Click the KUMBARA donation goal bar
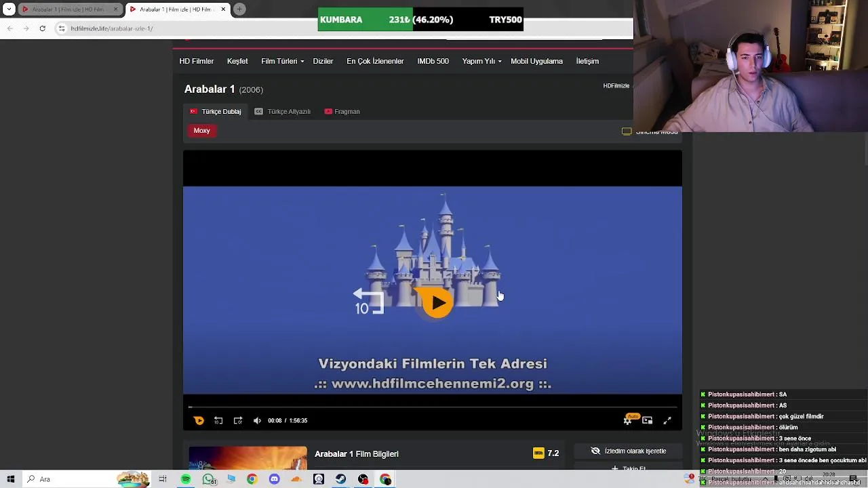The width and height of the screenshot is (868, 488). pos(420,20)
